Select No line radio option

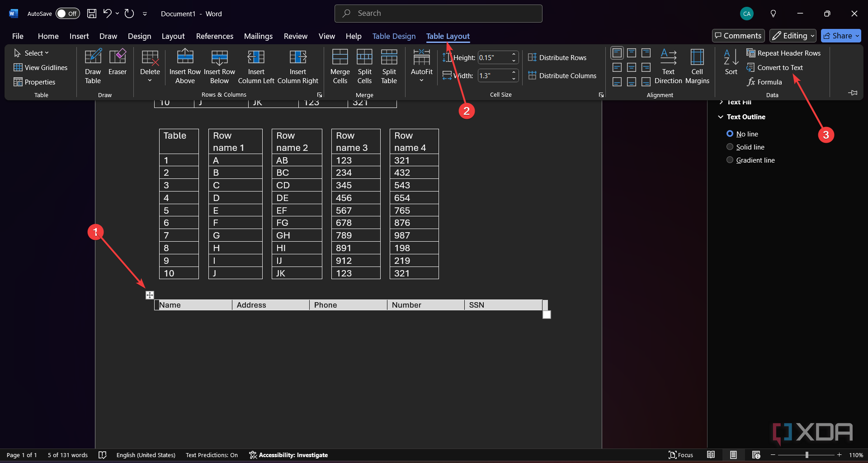(x=730, y=134)
